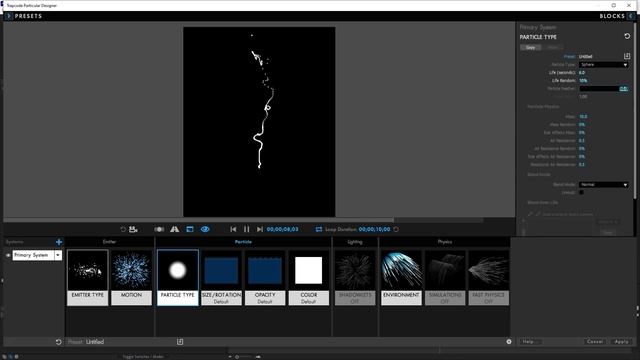The height and width of the screenshot is (360, 640).
Task: Select the Primary System name field
Action: pyautogui.click(x=33, y=256)
